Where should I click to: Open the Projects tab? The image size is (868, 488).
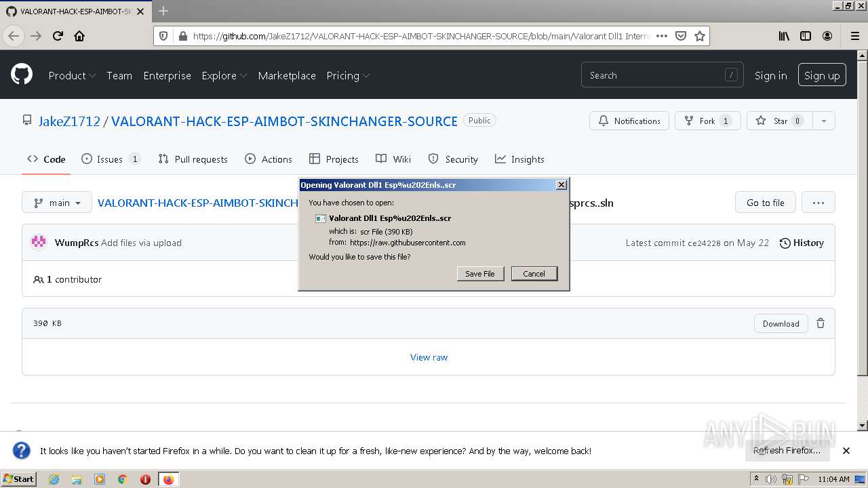(334, 159)
